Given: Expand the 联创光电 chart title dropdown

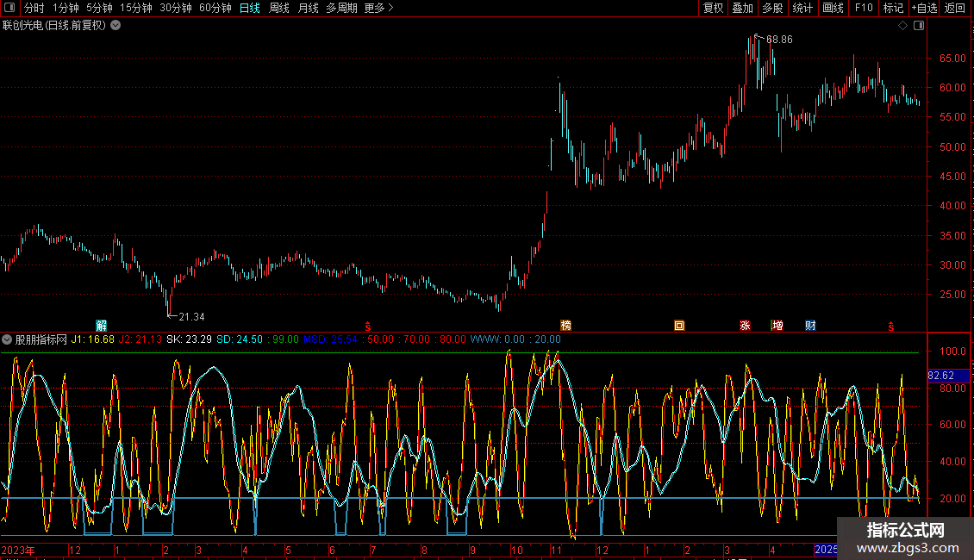Looking at the screenshot, I should tap(116, 26).
